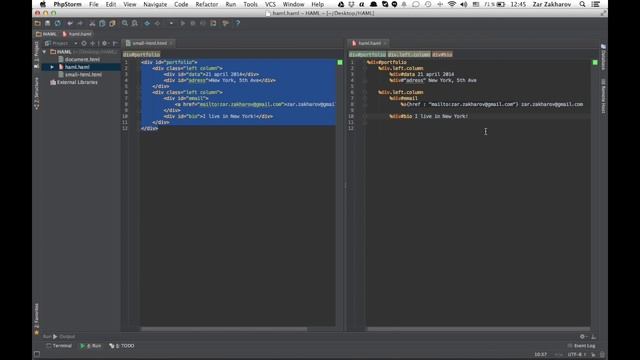Viewport: 640px width, 360px height.
Task: Click the Paste toolbar icon
Action: tap(112, 24)
